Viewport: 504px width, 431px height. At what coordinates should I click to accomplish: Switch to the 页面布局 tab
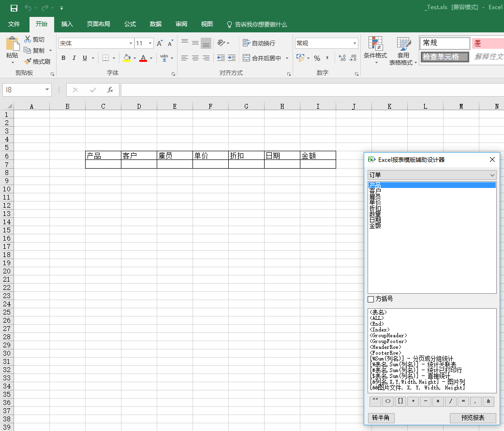98,24
